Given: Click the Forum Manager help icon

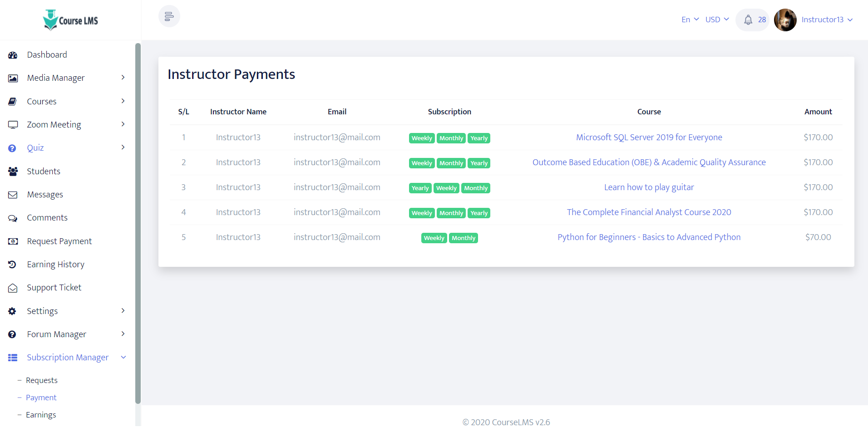Looking at the screenshot, I should point(12,334).
